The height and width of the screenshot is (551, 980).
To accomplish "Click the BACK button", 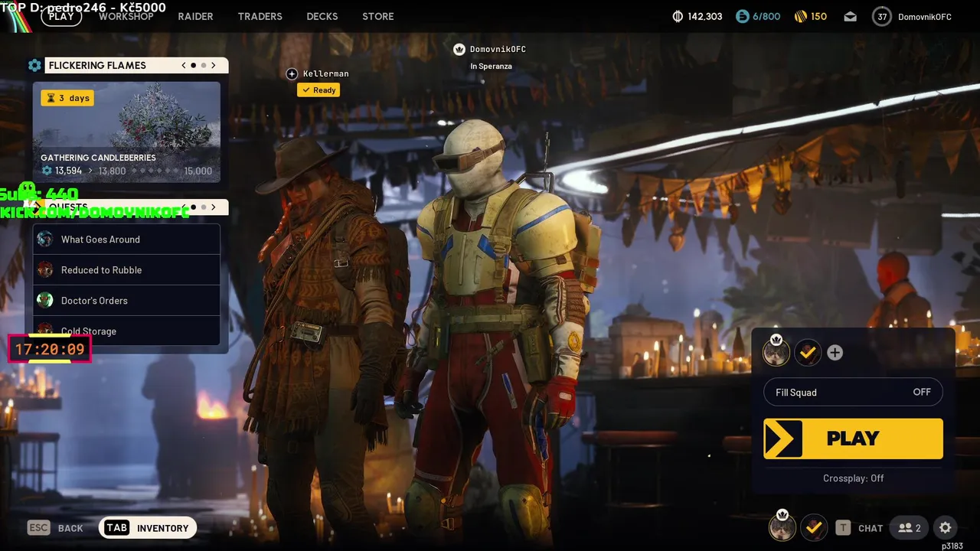I will click(70, 528).
